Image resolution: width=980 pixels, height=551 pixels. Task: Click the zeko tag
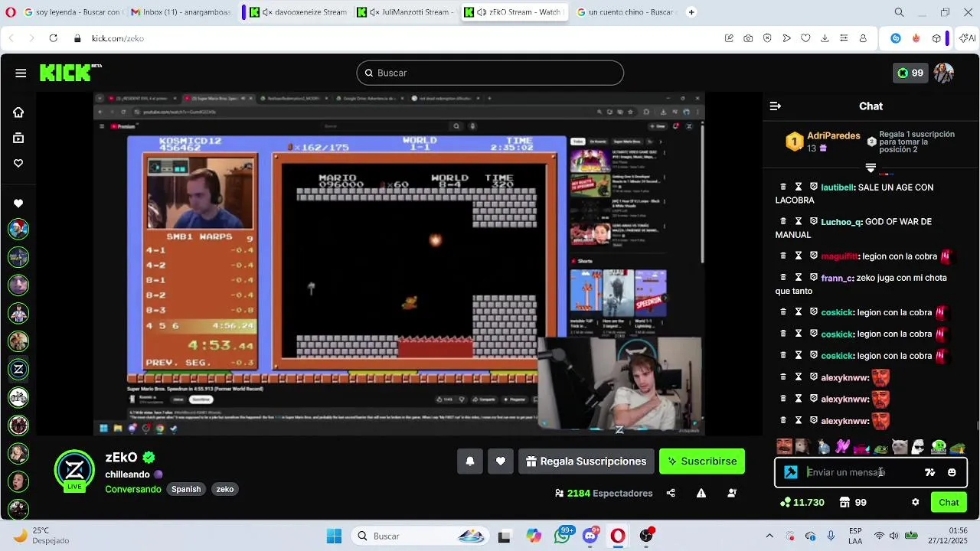point(225,489)
